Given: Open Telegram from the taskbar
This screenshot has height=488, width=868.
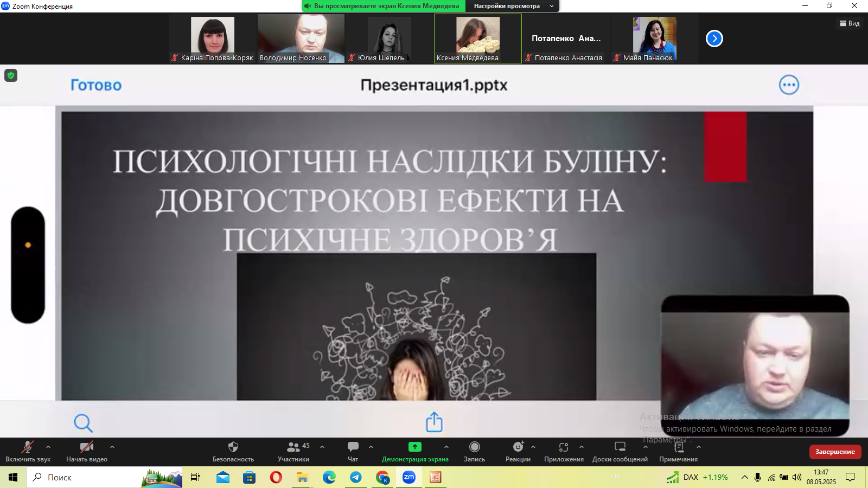Looking at the screenshot, I should coord(356,477).
